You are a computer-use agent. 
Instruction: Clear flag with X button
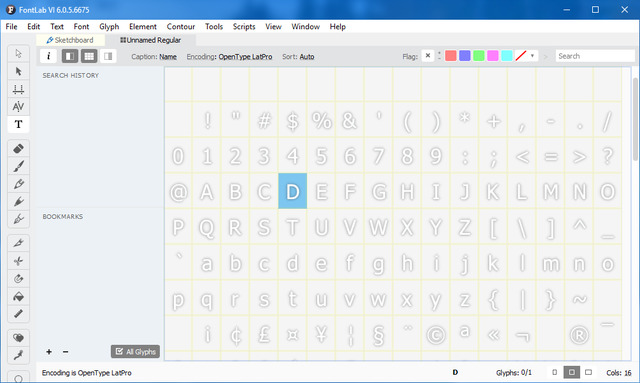tap(428, 56)
